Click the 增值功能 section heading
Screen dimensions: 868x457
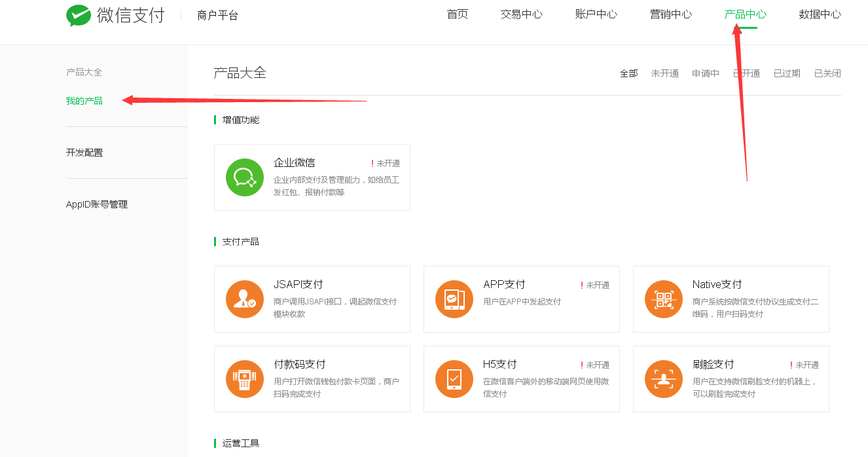click(241, 120)
